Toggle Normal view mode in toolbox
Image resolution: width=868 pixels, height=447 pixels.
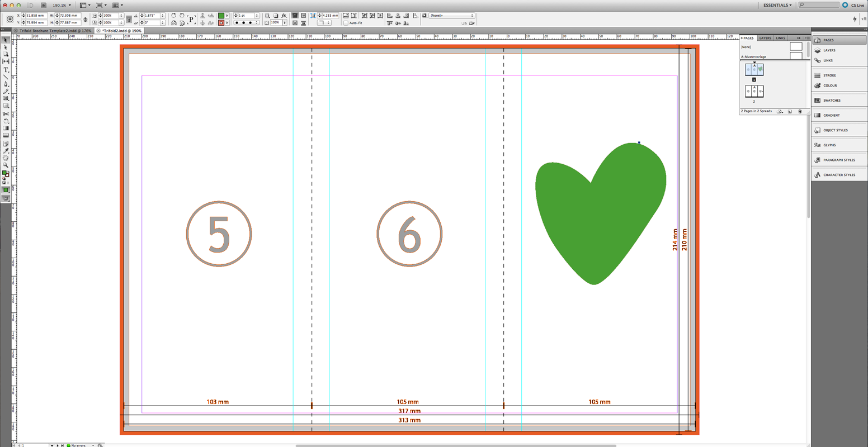[6, 198]
